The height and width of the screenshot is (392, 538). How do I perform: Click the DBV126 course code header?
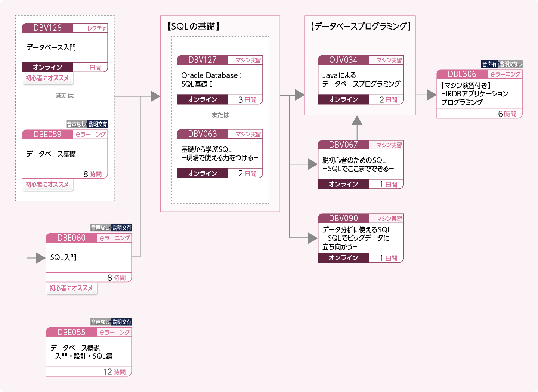(47, 28)
